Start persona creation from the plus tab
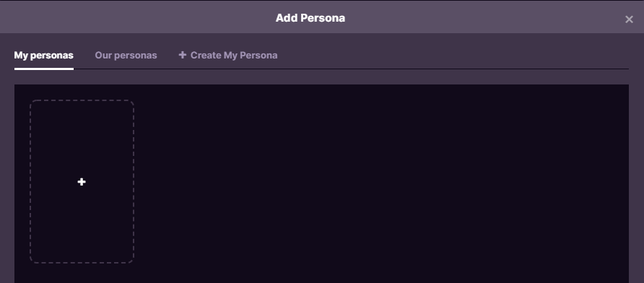644x283 pixels. [228, 55]
